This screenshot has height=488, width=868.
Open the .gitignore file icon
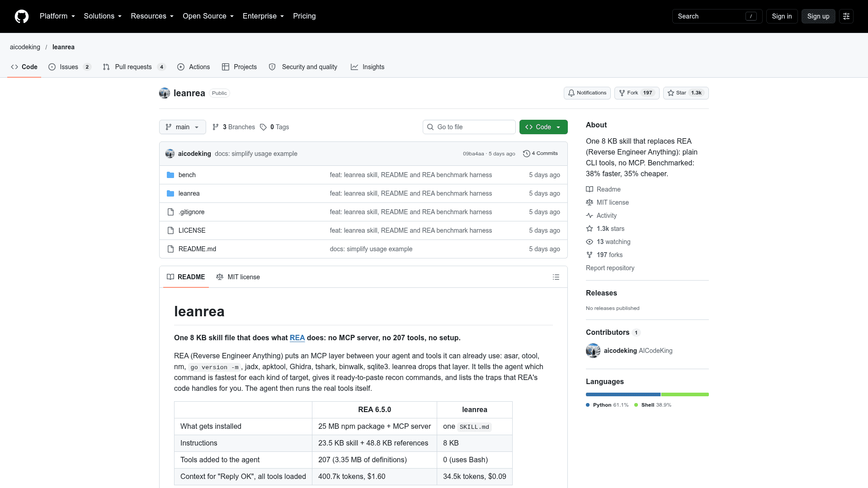coord(170,212)
